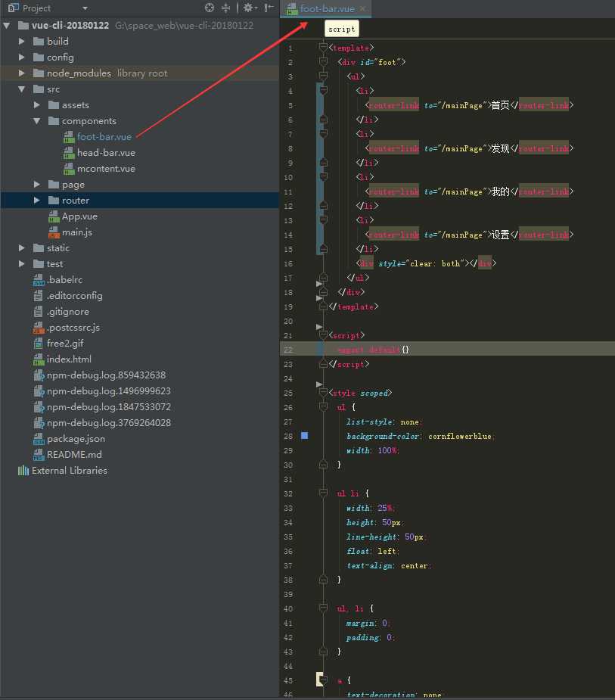Select npm-debug.log.859432638 file
Screen dimensions: 615x700
(x=106, y=375)
